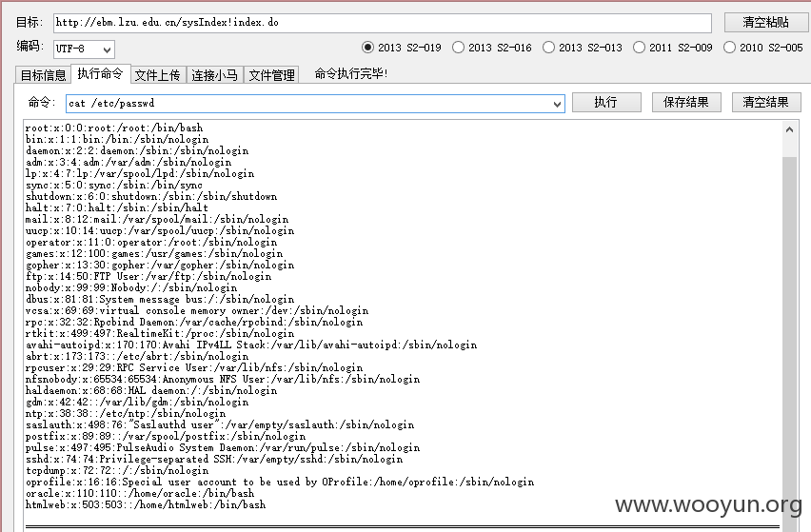
Task: Click the avahi-autoipd:x:170:170 output line
Action: point(251,345)
